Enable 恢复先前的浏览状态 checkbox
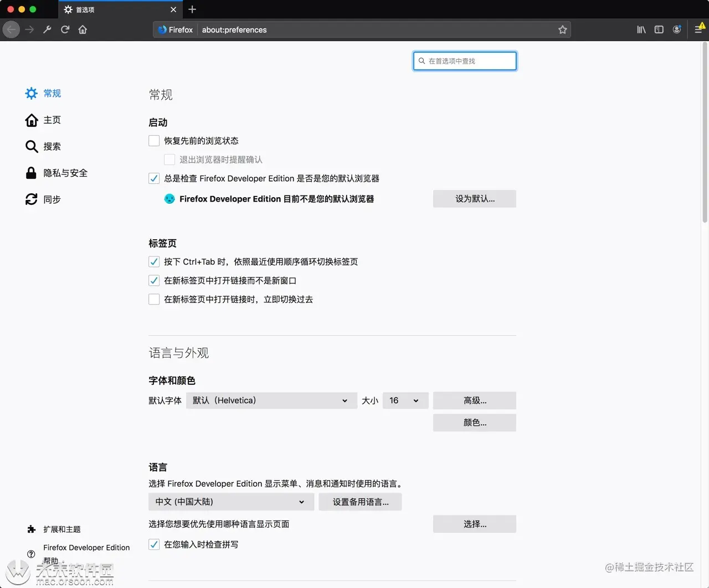 [x=154, y=141]
